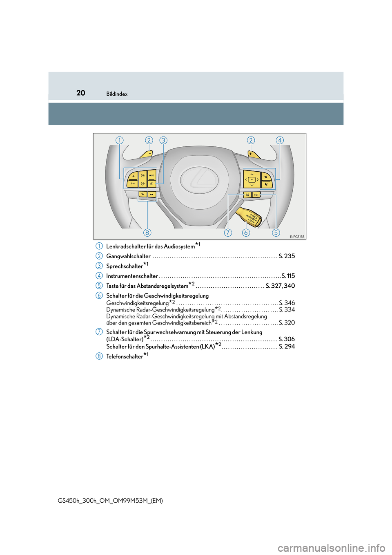Click 'Taste für das Abstandsregelsystem' text
This screenshot has height=555, width=392.
[x=147, y=286]
